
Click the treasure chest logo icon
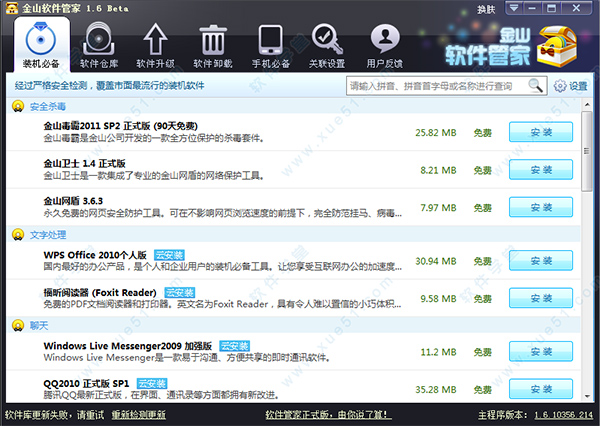tap(557, 46)
